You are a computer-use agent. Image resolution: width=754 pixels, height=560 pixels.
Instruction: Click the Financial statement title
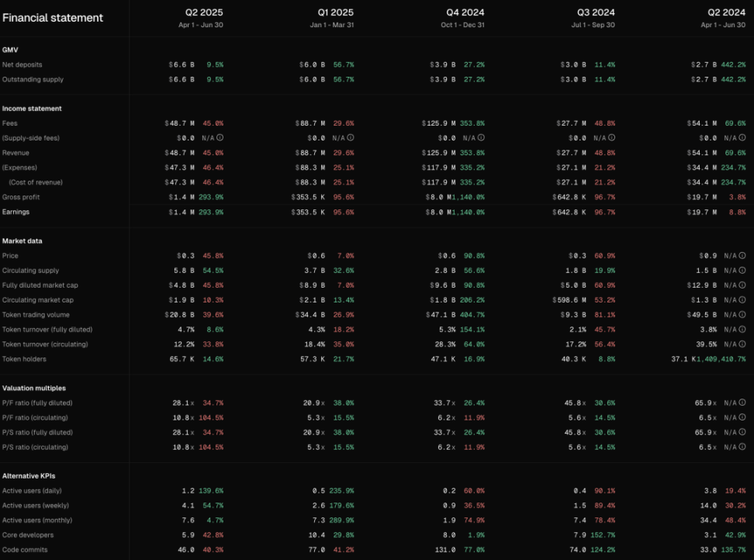pos(53,18)
